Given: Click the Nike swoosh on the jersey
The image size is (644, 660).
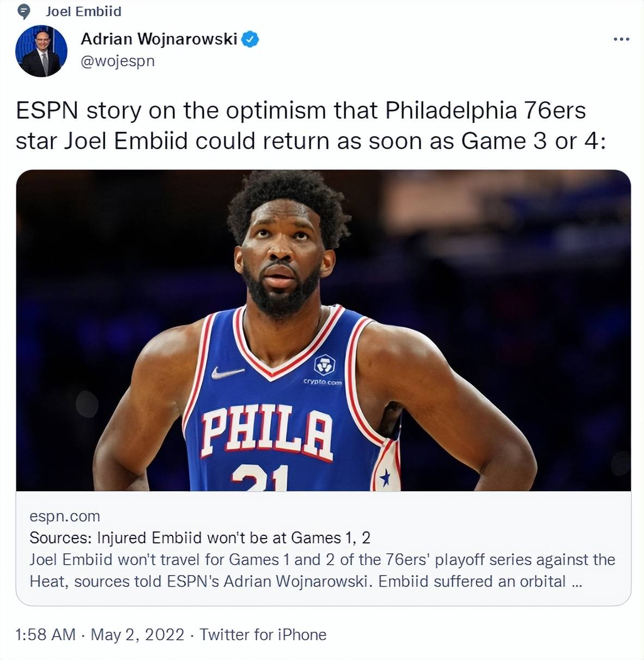Looking at the screenshot, I should pyautogui.click(x=228, y=372).
